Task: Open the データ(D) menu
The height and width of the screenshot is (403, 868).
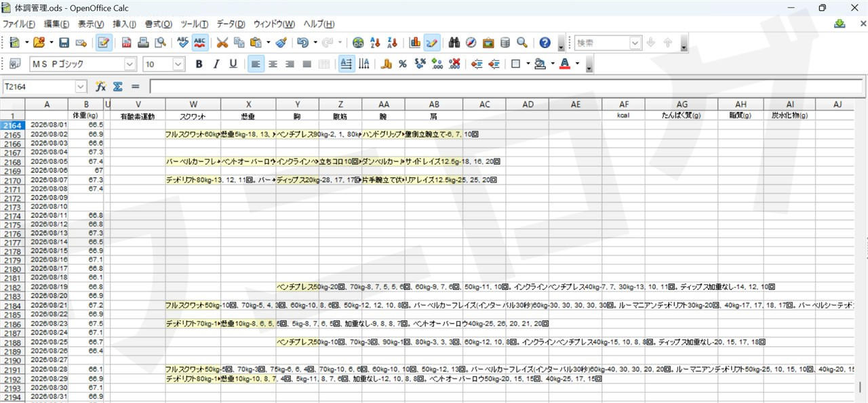Action: coord(231,24)
